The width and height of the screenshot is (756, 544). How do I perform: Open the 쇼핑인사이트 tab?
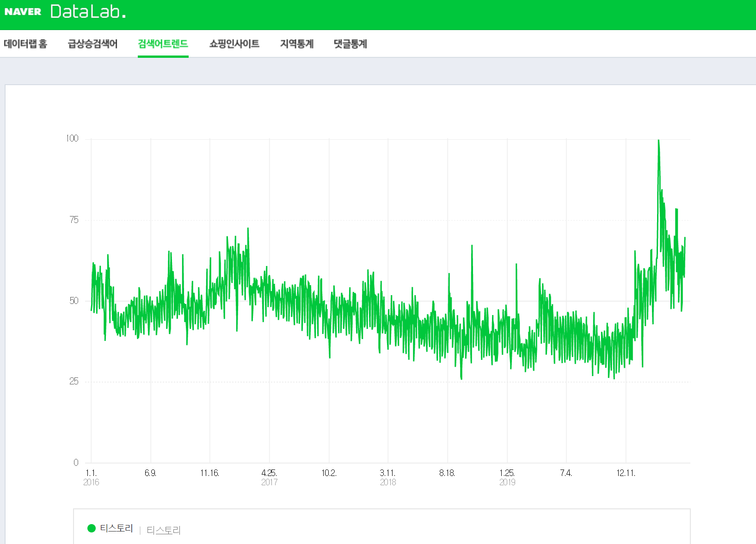(x=234, y=44)
